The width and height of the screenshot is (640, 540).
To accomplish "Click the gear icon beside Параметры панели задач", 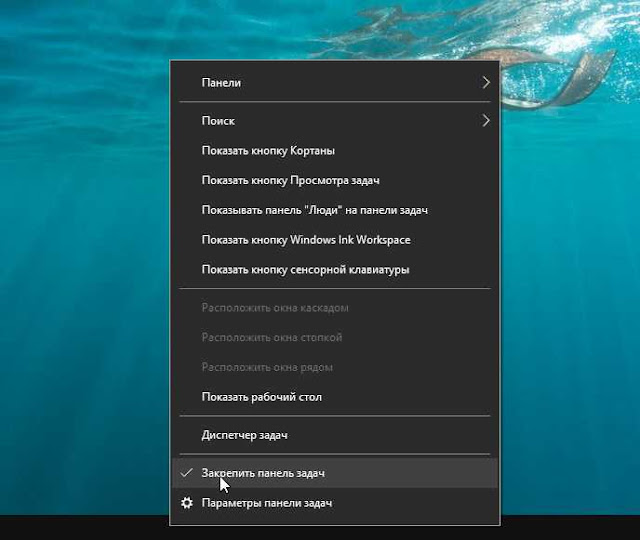I will click(x=187, y=503).
